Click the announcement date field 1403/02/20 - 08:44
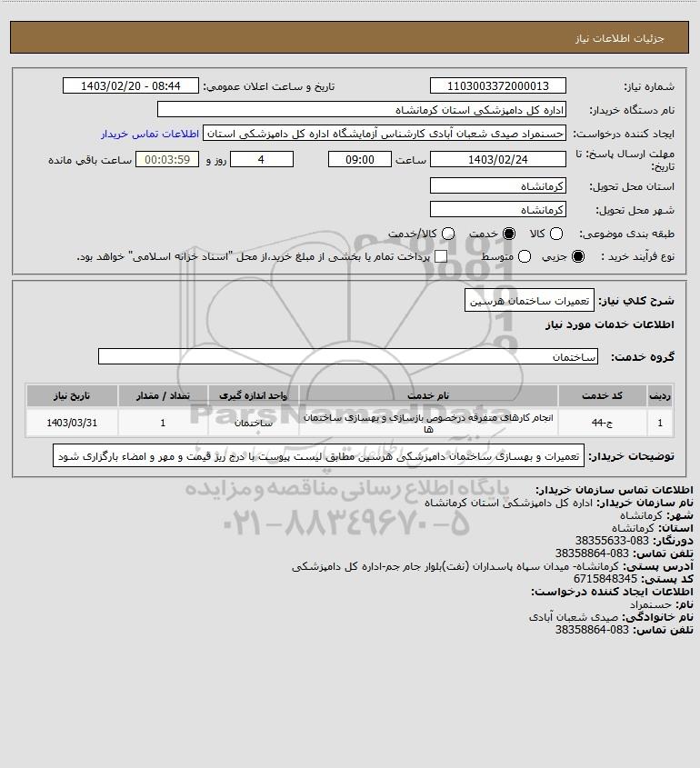Image resolution: width=700 pixels, height=768 pixels. point(131,85)
